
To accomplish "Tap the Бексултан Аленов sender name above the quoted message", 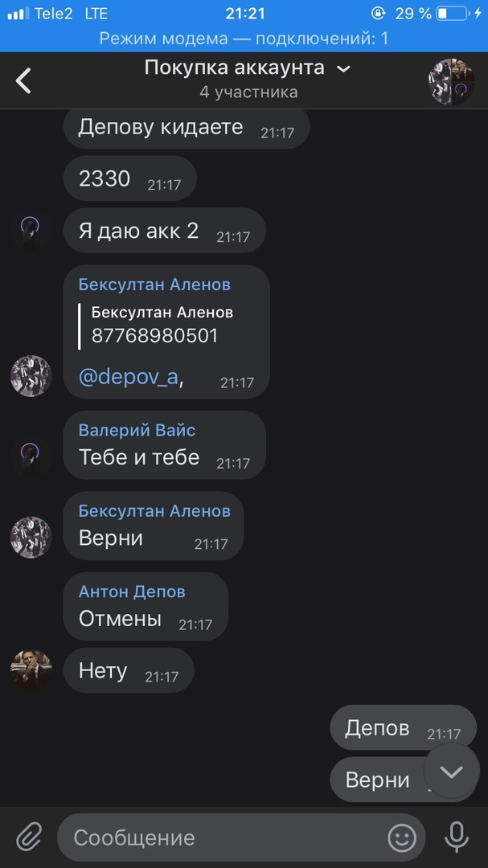I will pyautogui.click(x=154, y=285).
